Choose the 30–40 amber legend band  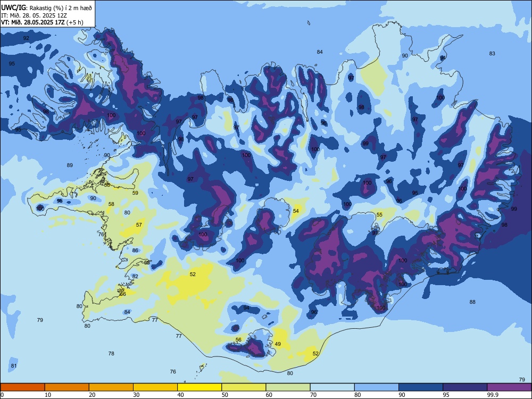click(155, 387)
